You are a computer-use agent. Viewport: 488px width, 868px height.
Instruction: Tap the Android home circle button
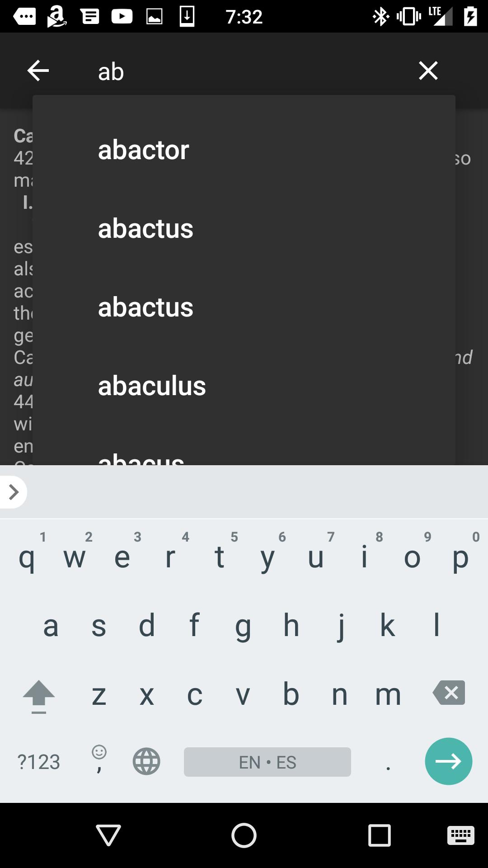(244, 835)
